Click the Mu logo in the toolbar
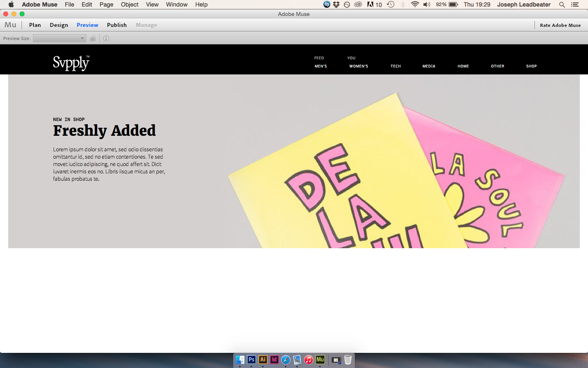This screenshot has width=588, height=368. point(10,25)
